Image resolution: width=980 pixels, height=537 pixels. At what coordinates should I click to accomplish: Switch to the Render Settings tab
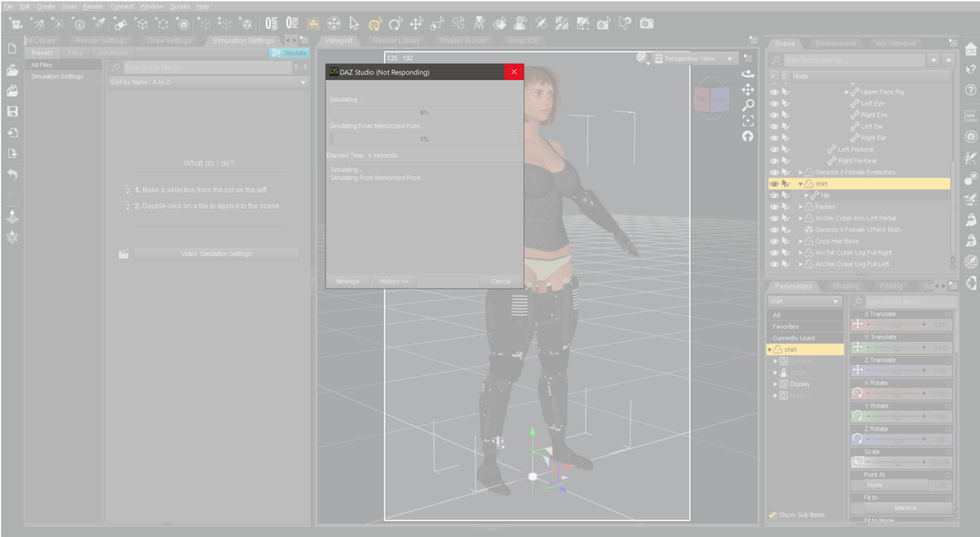click(x=101, y=41)
